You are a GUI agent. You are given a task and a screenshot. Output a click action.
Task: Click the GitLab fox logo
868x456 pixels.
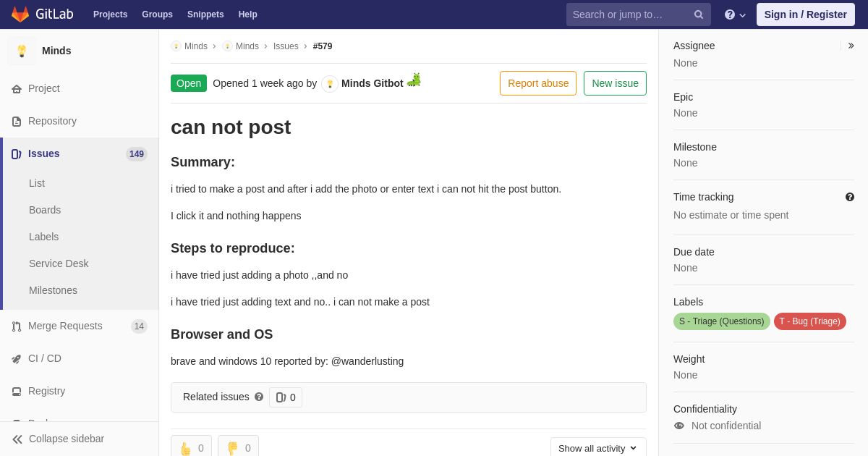tap(20, 14)
